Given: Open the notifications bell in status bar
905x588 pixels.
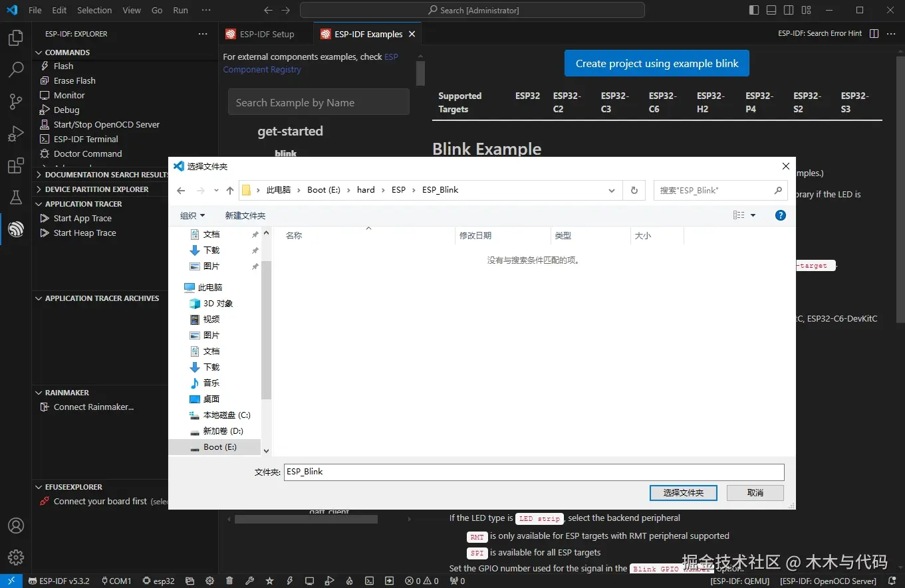Looking at the screenshot, I should (x=892, y=581).
